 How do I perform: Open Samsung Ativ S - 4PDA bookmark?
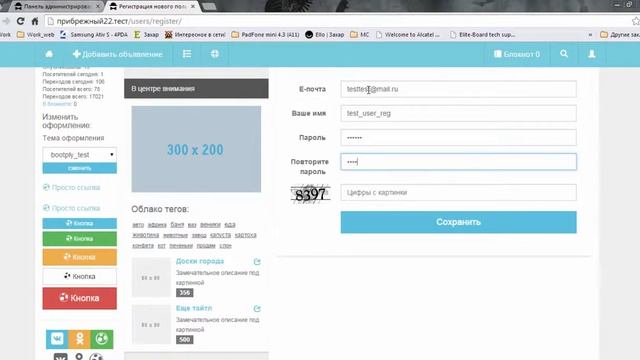pos(94,35)
